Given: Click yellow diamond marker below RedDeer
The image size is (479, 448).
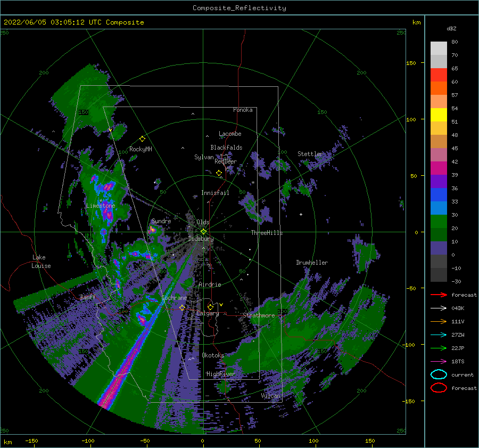Looking at the screenshot, I should coord(219,173).
